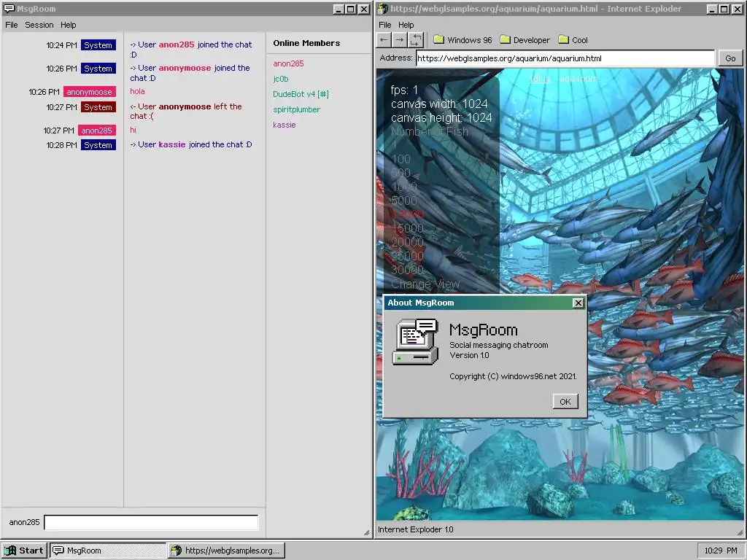Minimize the MsgRoom window

338,9
